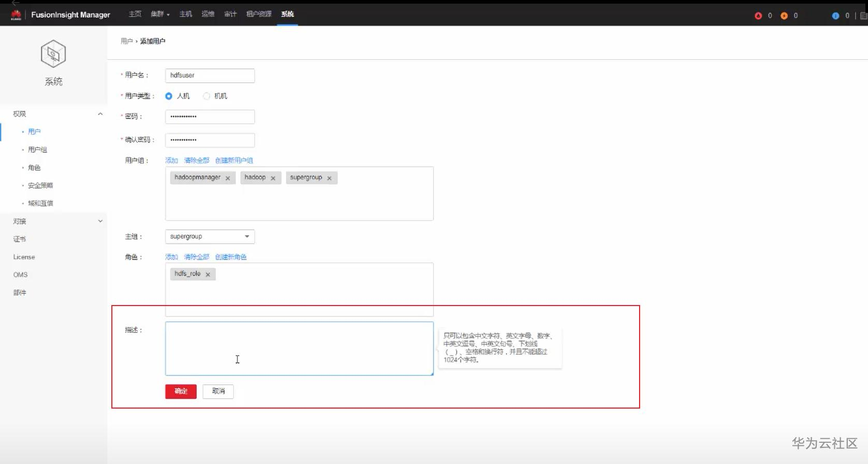Screen dimensions: 868x464
Task: Open the red critical alarm indicator
Action: pos(758,16)
